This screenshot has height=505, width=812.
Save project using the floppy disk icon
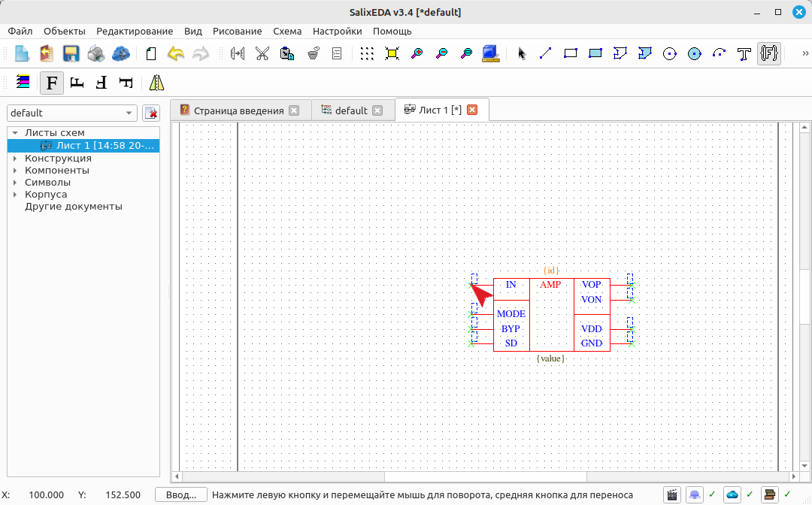pyautogui.click(x=71, y=53)
